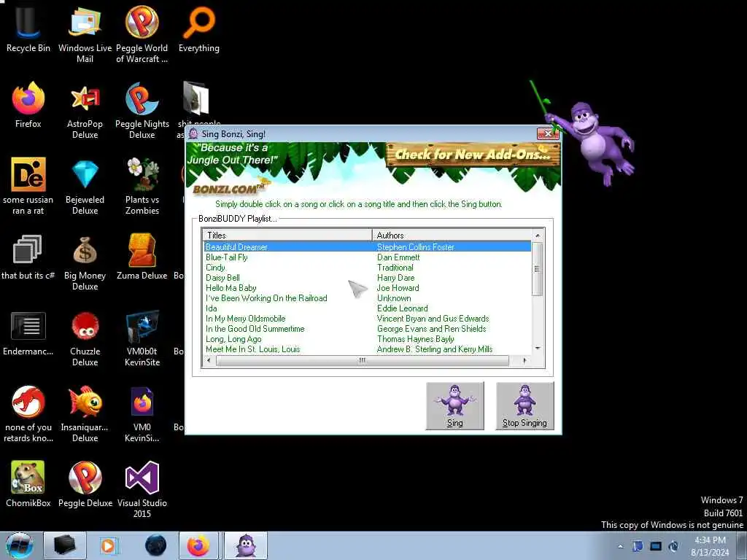Select the 'some russian ran a rat' icon
Viewport: 747px width, 560px height.
[28, 186]
